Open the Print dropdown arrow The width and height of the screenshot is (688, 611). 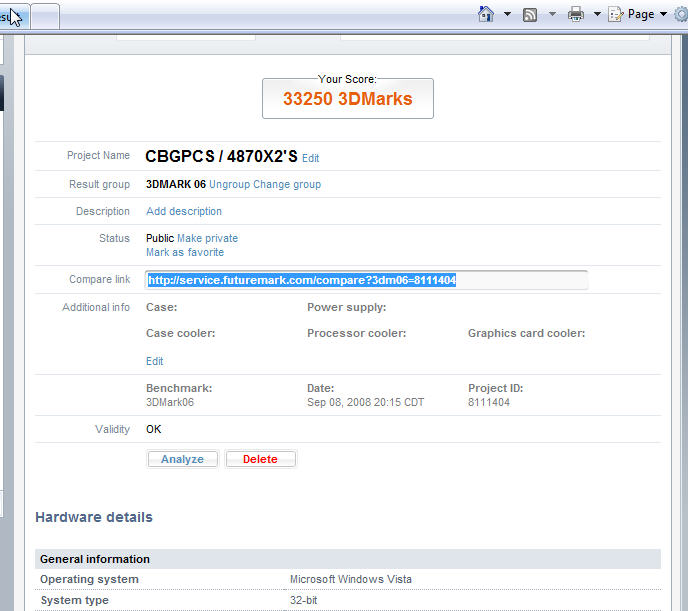(x=597, y=14)
